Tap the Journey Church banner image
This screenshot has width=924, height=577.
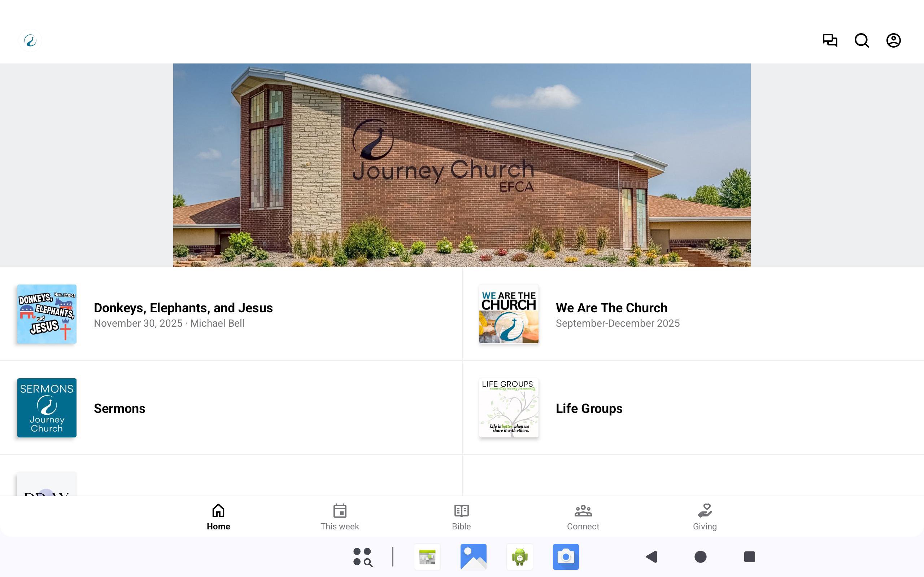coord(462,165)
